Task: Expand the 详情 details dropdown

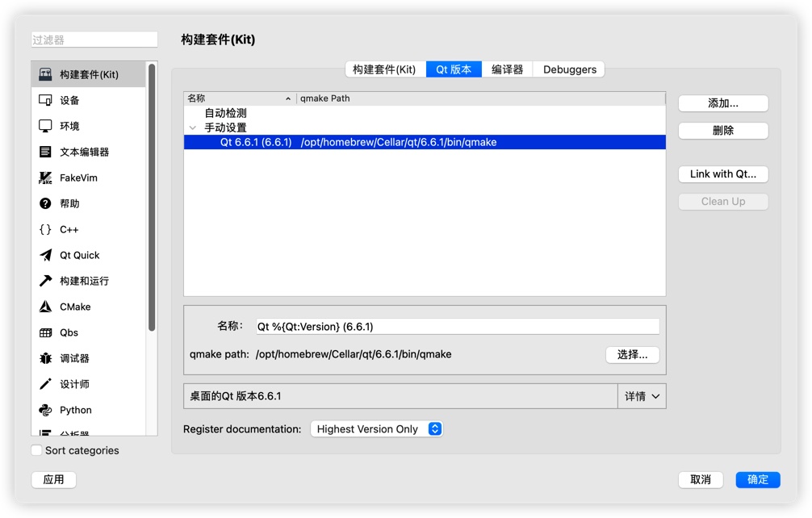Action: click(x=641, y=395)
